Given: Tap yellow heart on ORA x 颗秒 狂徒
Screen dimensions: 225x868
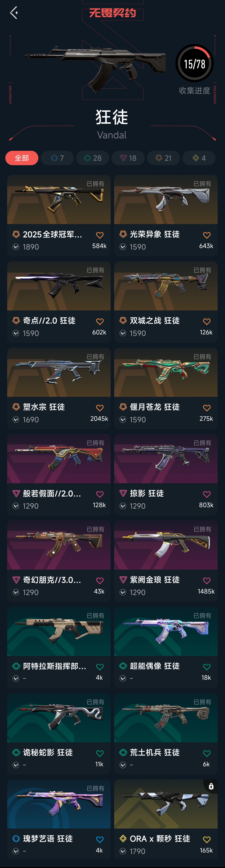Looking at the screenshot, I should click(207, 840).
